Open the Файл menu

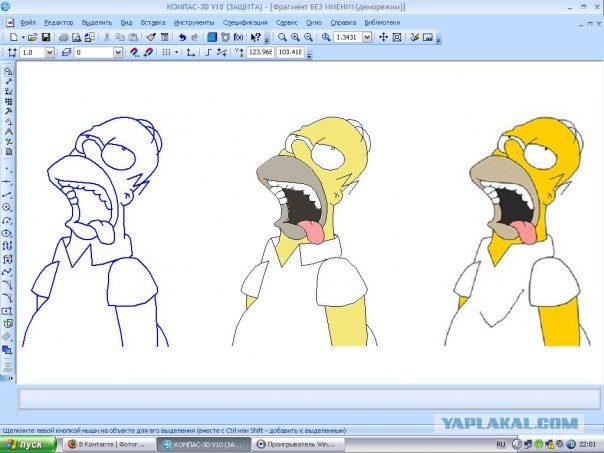point(28,23)
